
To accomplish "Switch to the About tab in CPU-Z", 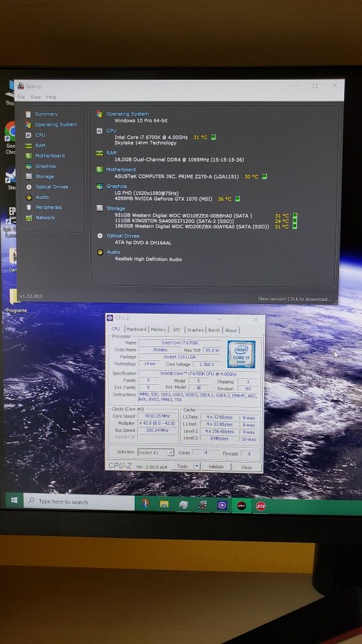I will coord(230,330).
